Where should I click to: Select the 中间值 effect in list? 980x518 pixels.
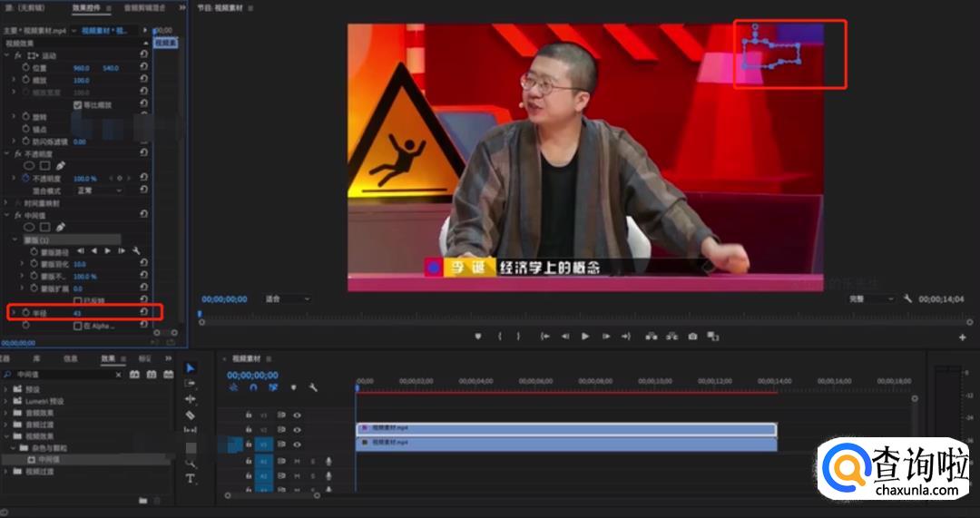[x=48, y=459]
